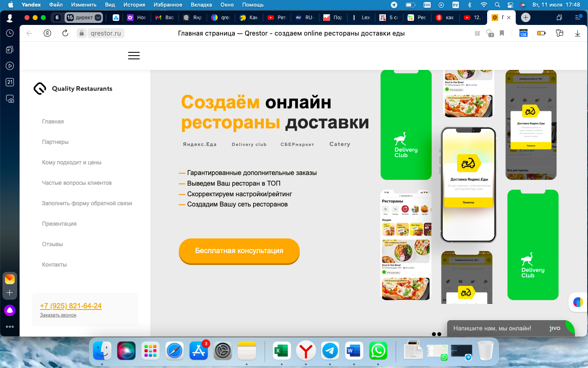Open the sidebar calendar icon showing 21
This screenshot has width=588, height=368.
[10, 82]
